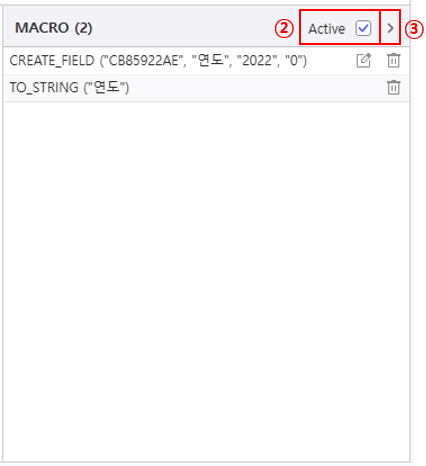
Task: Uncheck the Active checkbox
Action: [363, 28]
